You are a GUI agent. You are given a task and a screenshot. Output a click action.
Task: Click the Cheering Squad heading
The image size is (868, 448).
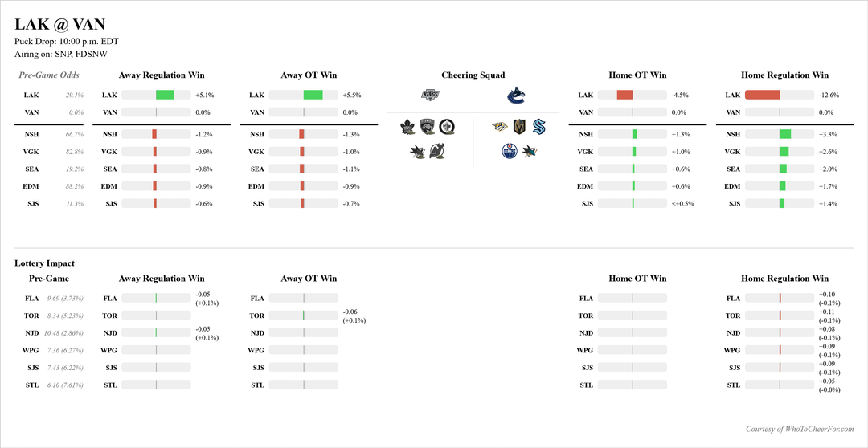tap(473, 75)
